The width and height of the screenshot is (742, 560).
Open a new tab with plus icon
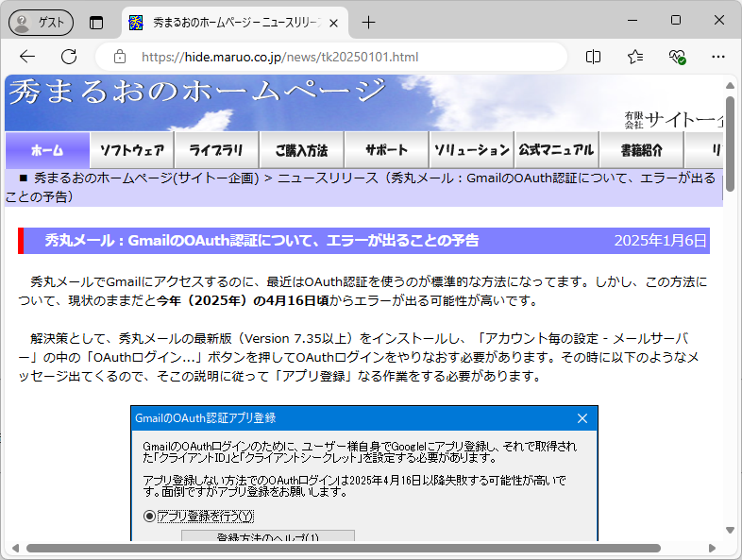368,23
